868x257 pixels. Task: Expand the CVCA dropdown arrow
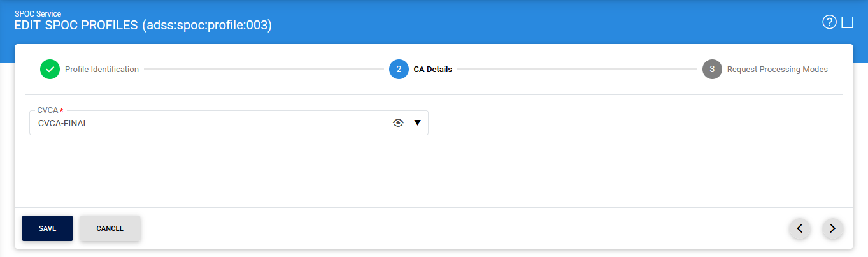click(418, 122)
